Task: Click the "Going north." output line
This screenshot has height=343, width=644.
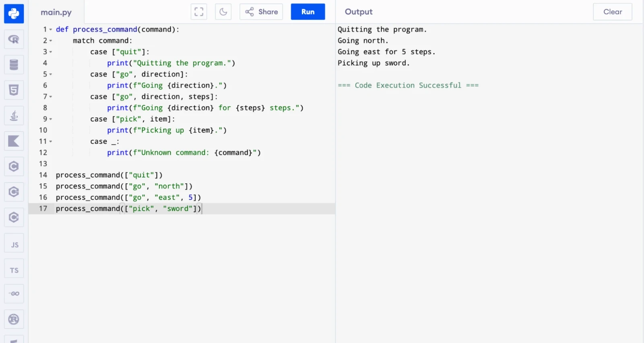Action: (363, 41)
